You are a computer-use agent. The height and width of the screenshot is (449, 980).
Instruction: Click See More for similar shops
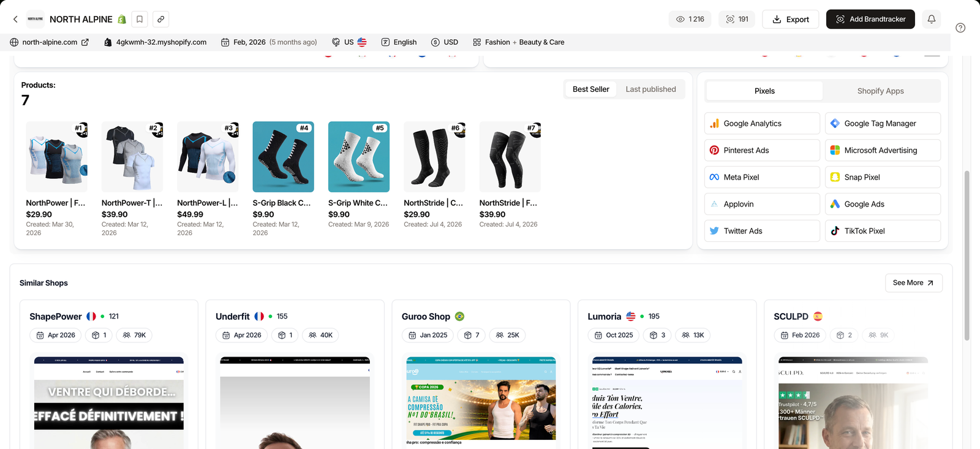[x=913, y=283]
